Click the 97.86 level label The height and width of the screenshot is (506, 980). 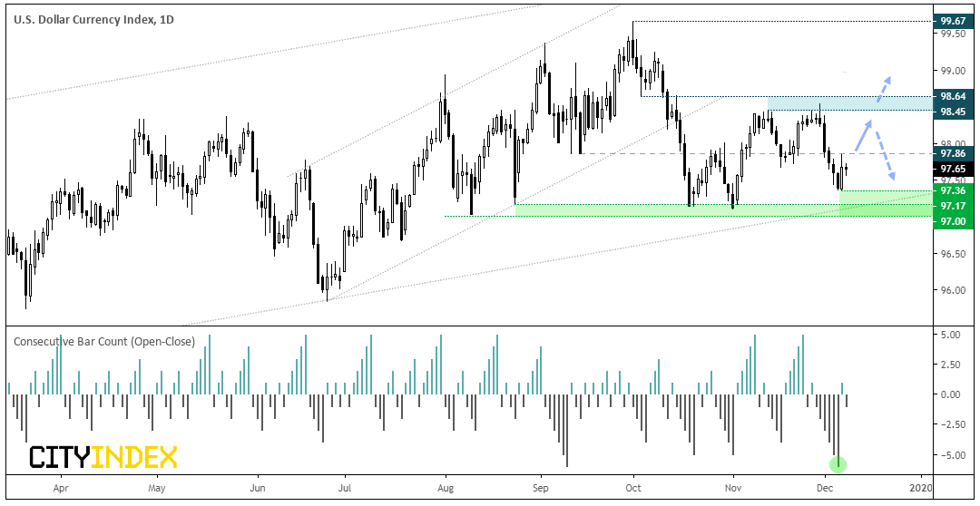click(953, 153)
